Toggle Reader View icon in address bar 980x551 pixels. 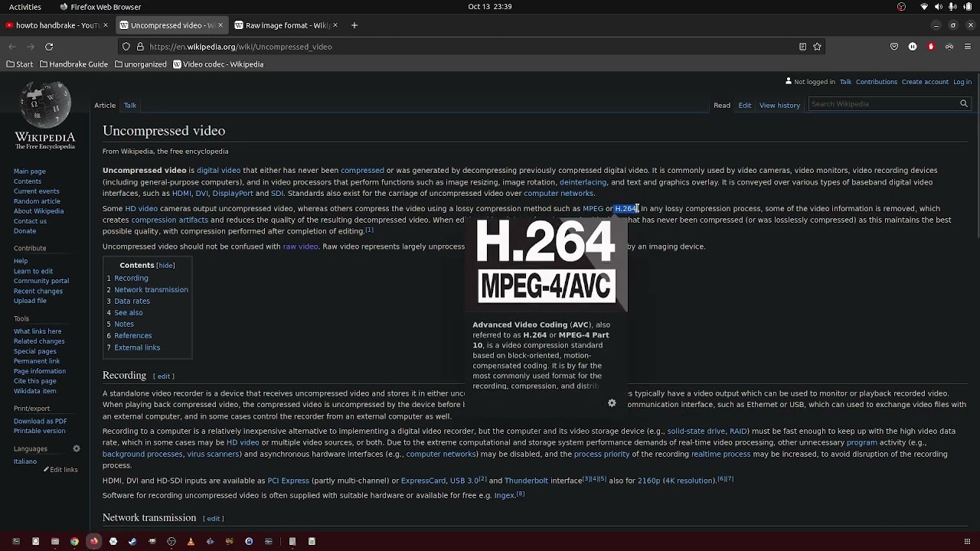click(x=802, y=47)
